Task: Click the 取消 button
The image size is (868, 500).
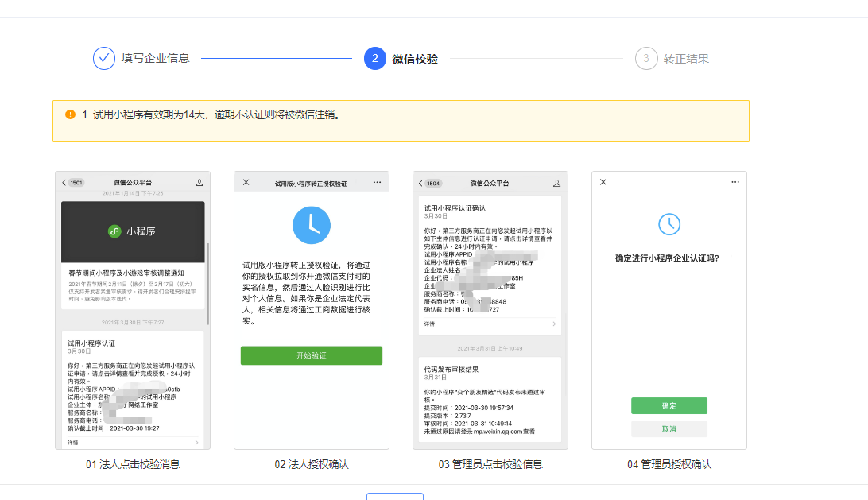Action: [x=668, y=429]
